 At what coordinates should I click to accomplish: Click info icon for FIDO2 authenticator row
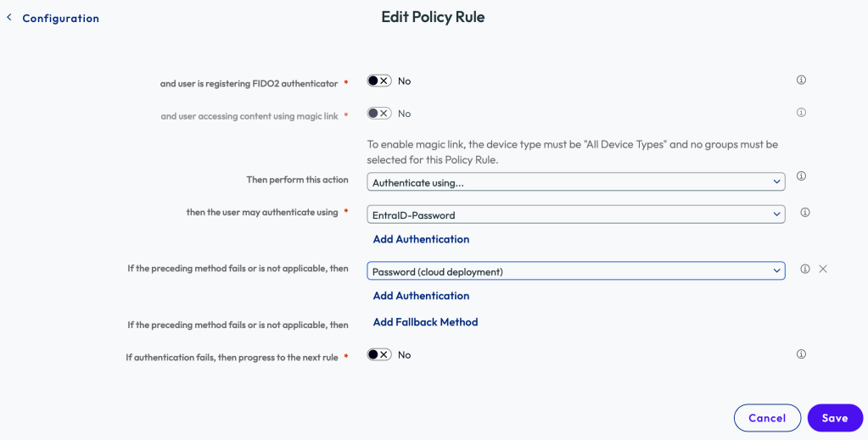click(801, 81)
